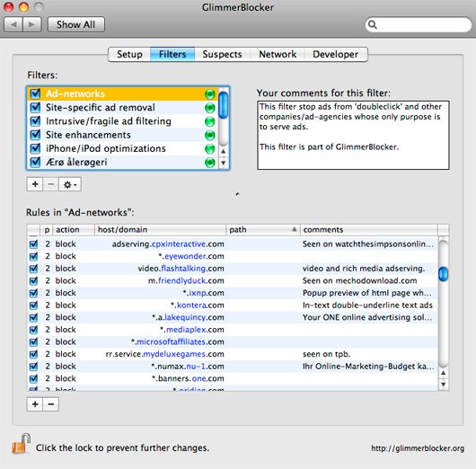Add a new filter with plus button

(35, 184)
